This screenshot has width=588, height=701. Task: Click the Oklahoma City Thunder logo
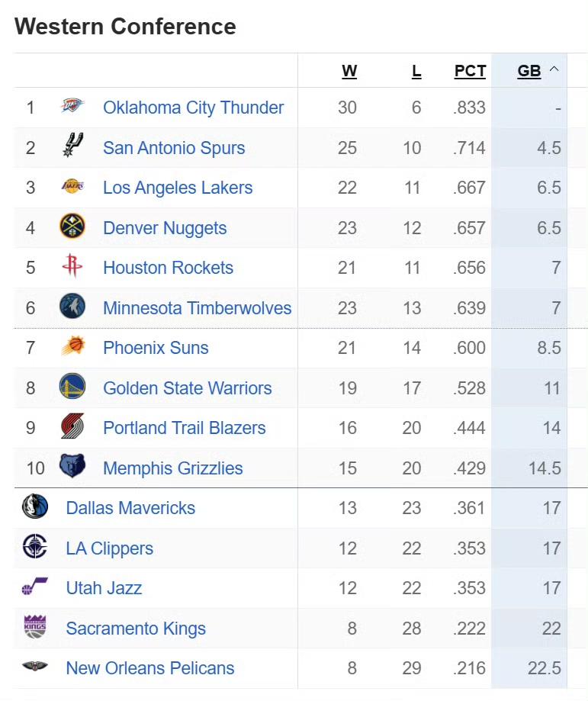(72, 107)
